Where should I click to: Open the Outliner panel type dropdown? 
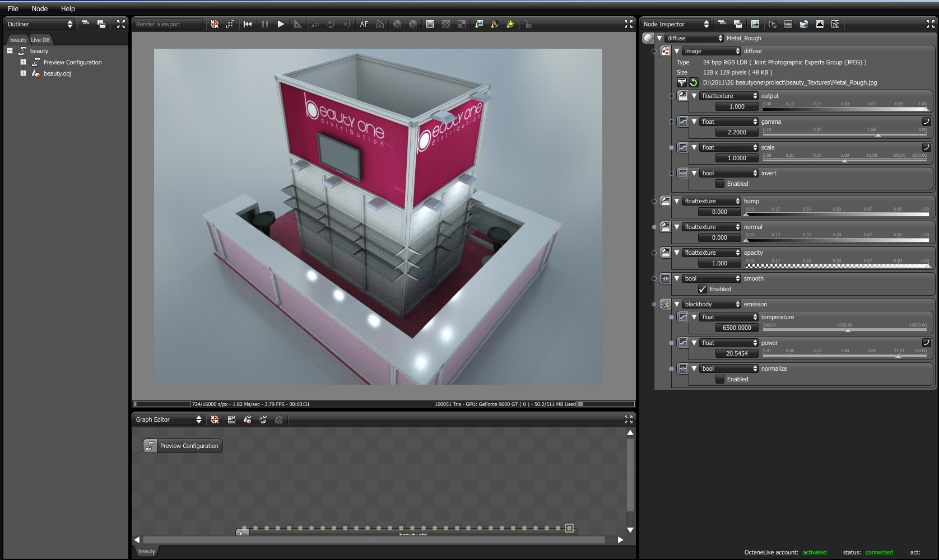click(40, 24)
